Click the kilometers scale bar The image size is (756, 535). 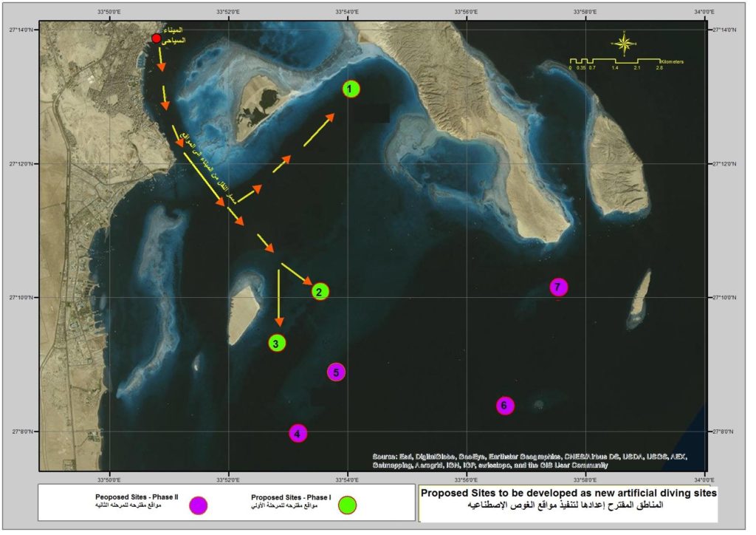pyautogui.click(x=614, y=61)
